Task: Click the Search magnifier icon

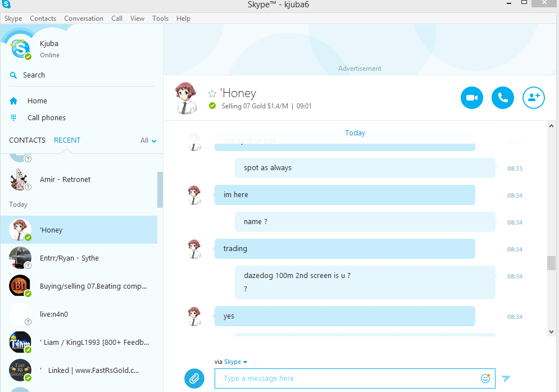Action: coord(13,75)
